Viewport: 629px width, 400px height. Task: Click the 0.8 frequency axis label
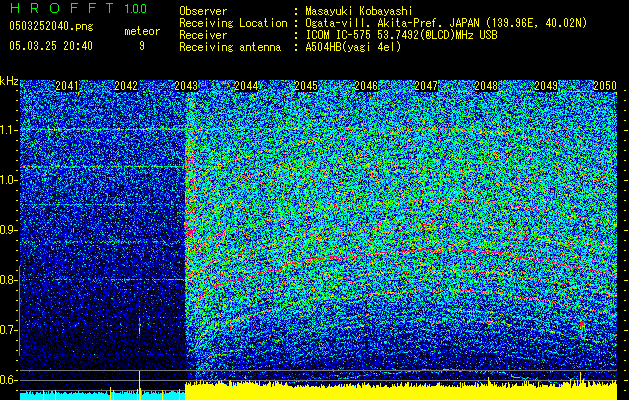tap(8, 280)
